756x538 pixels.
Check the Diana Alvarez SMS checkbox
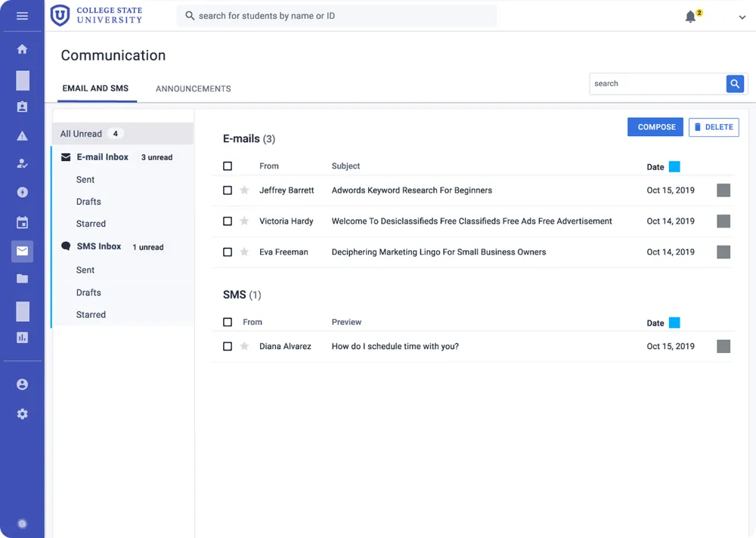(x=228, y=346)
